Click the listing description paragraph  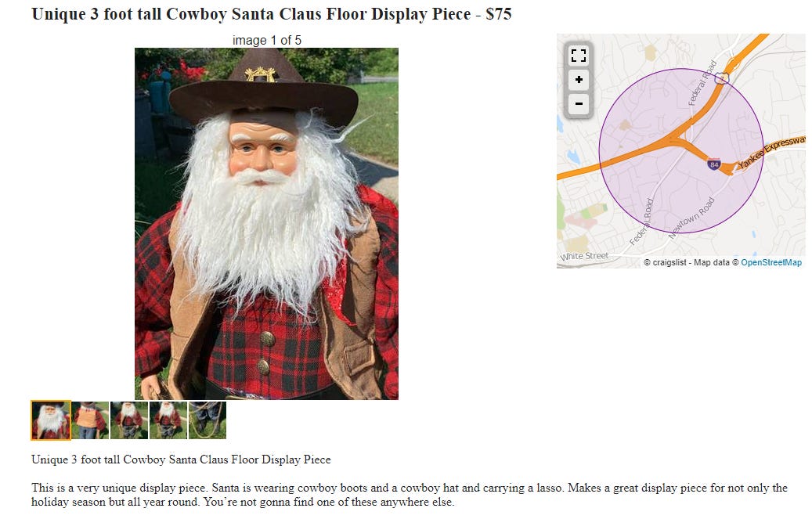pos(409,495)
